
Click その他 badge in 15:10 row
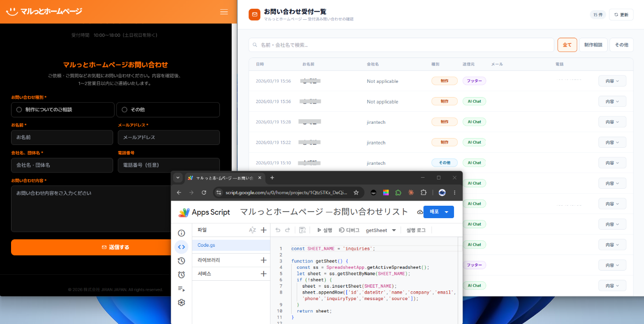click(444, 162)
